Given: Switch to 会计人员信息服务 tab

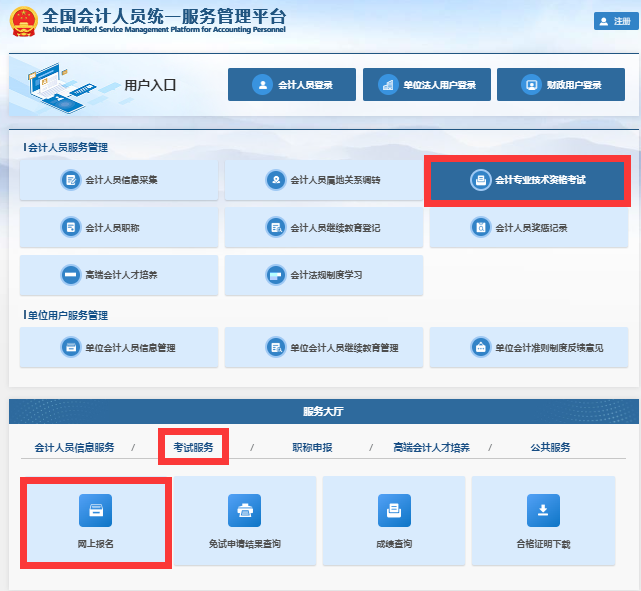Looking at the screenshot, I should (74, 447).
